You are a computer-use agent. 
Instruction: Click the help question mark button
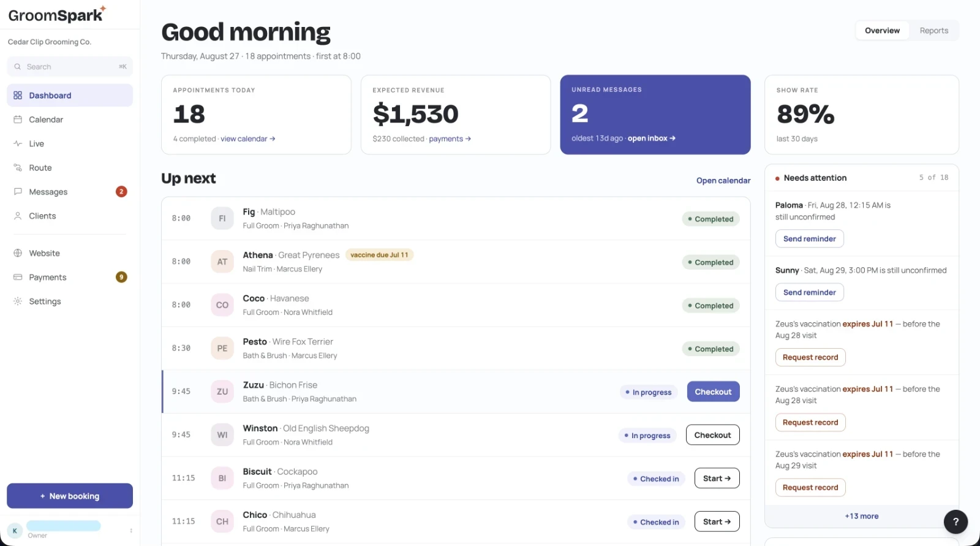click(x=956, y=521)
